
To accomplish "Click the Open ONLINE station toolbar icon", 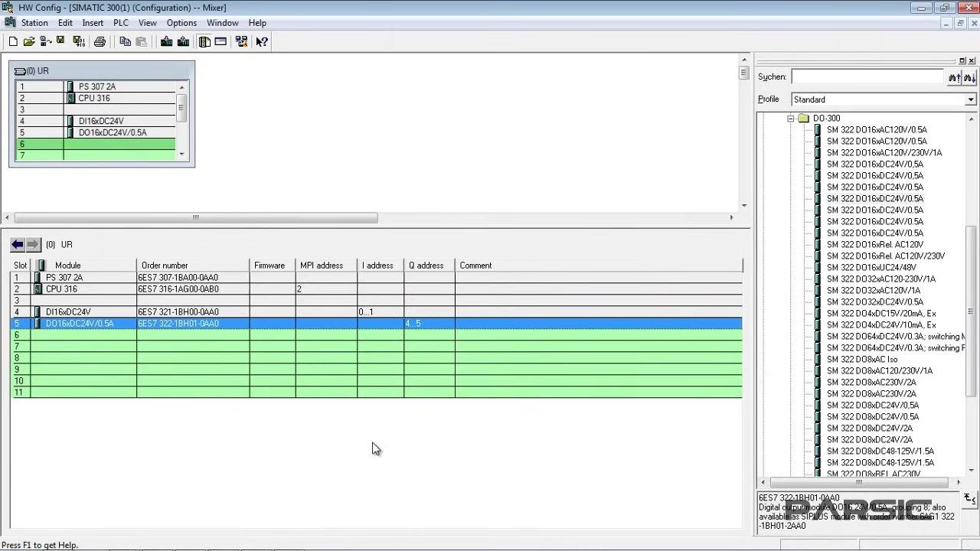I will coord(45,41).
